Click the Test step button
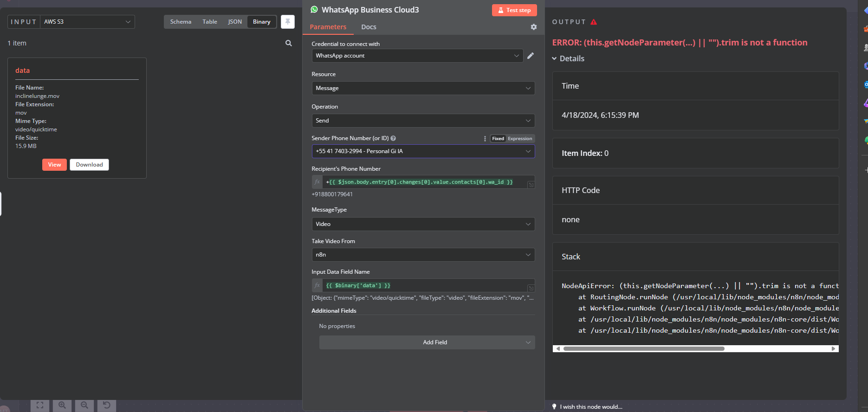 coord(514,10)
